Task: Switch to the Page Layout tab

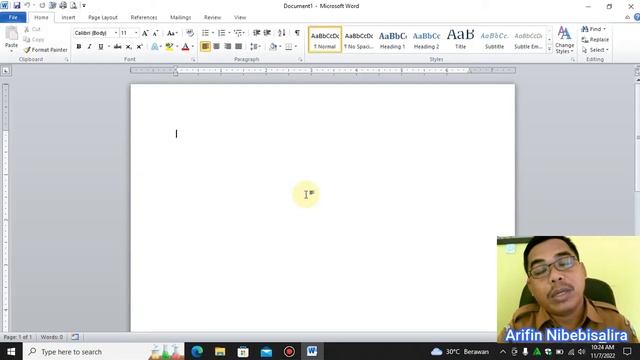Action: 103,18
